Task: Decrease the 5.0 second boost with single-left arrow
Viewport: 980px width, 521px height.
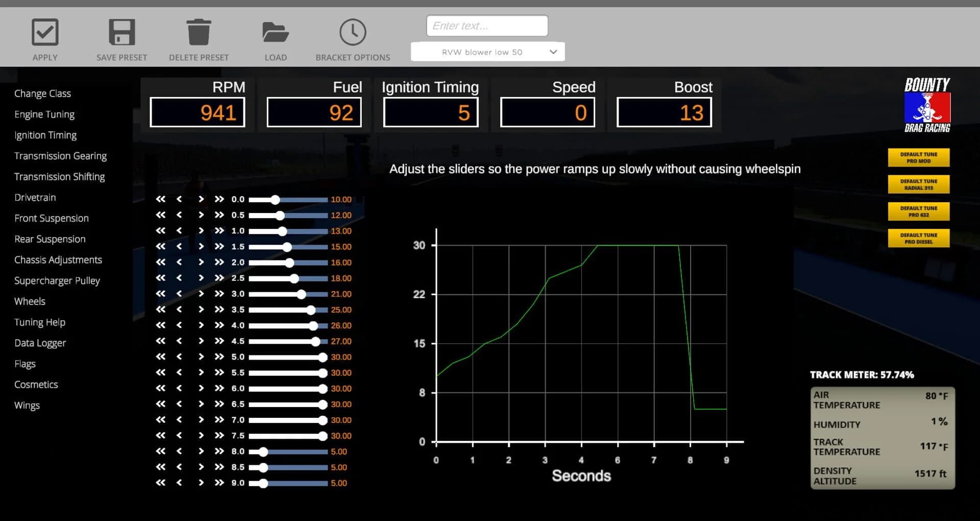Action: pyautogui.click(x=179, y=357)
